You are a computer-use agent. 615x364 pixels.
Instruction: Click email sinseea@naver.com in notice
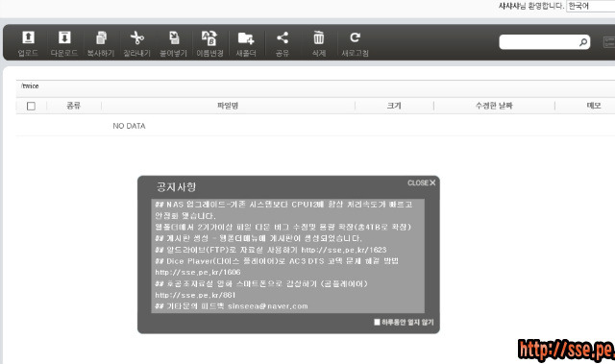267,306
